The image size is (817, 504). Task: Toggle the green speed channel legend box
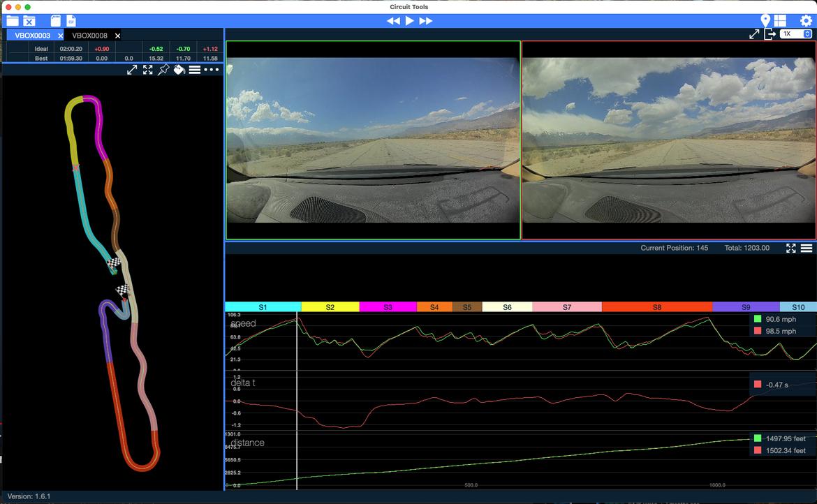[x=758, y=320]
